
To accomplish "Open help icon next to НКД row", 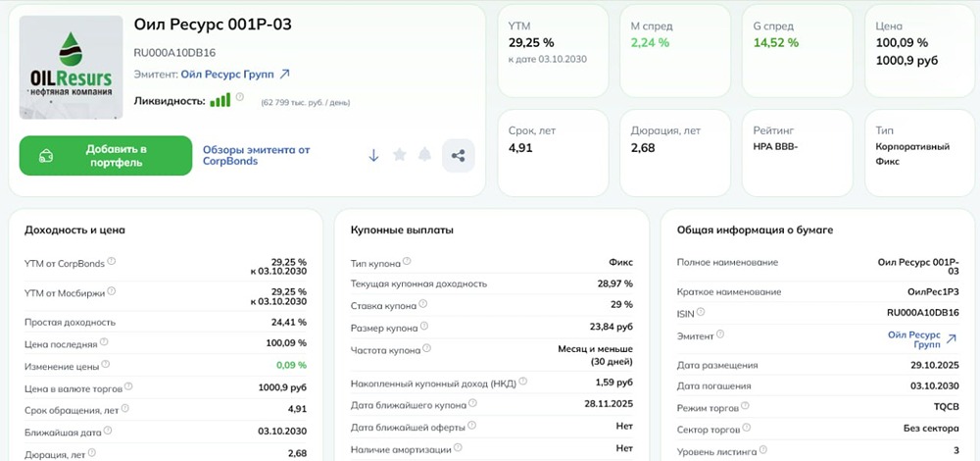I will 523,381.
